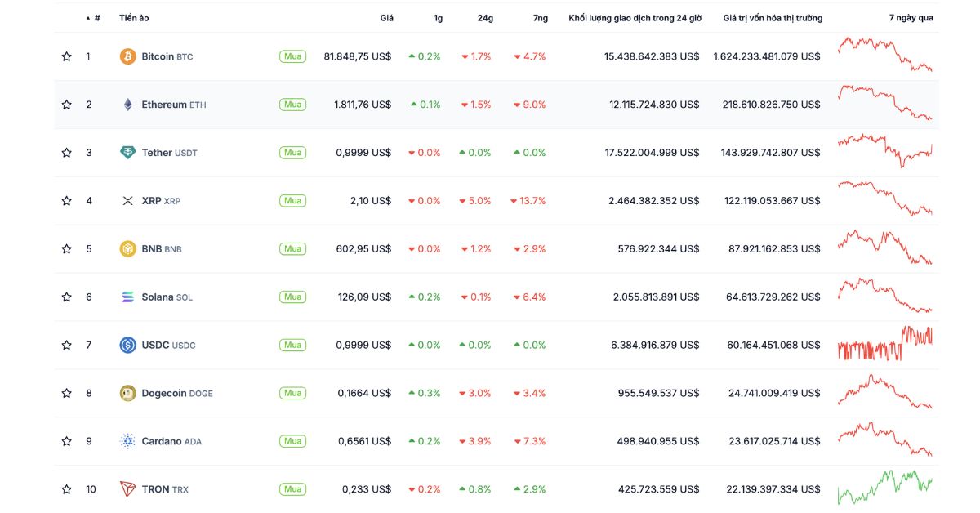
Task: Open the XRP 7-day sparkline chart
Action: coord(884,199)
